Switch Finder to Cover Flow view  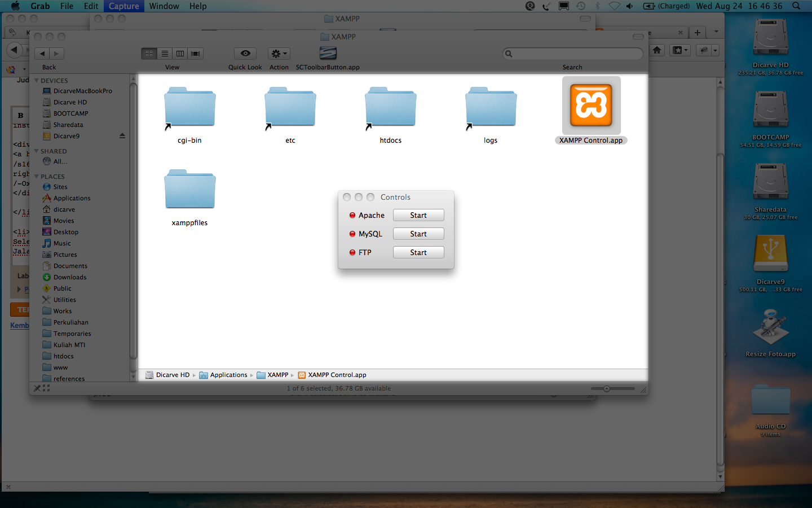(195, 54)
